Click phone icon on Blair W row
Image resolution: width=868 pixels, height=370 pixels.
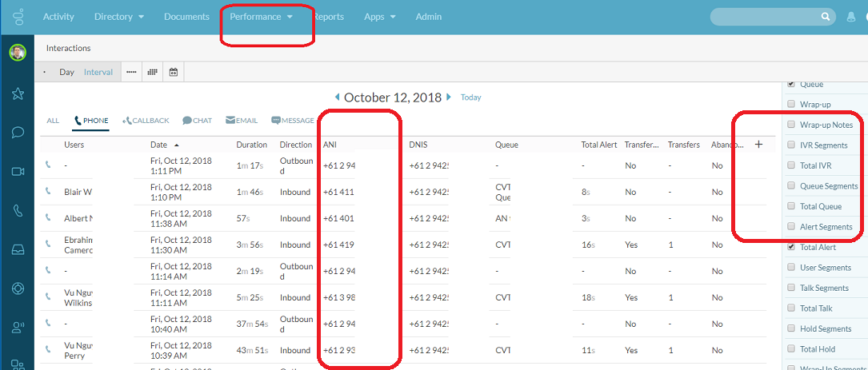tap(48, 191)
